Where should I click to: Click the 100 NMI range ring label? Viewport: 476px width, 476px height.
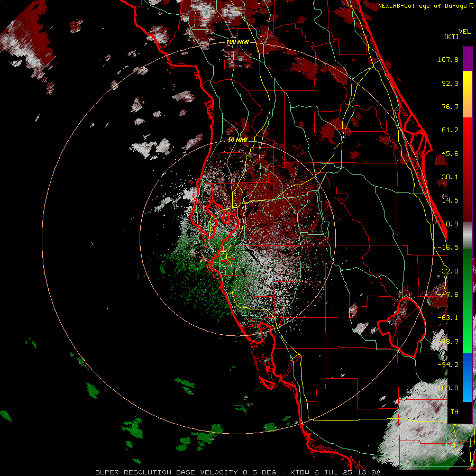point(237,42)
